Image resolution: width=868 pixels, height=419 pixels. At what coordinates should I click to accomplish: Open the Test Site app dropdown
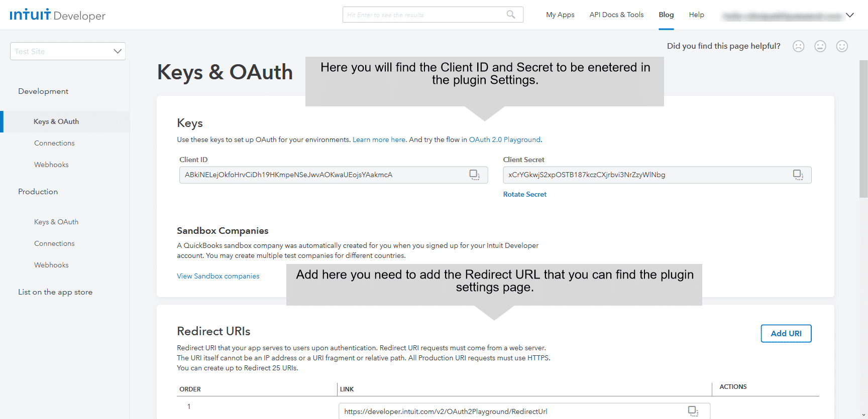(x=68, y=51)
